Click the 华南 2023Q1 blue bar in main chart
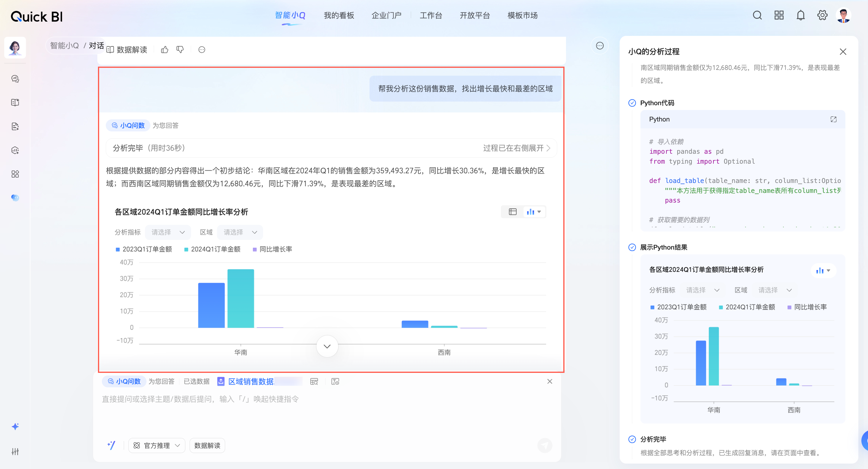Screen dimensions: 868x469 (x=211, y=305)
